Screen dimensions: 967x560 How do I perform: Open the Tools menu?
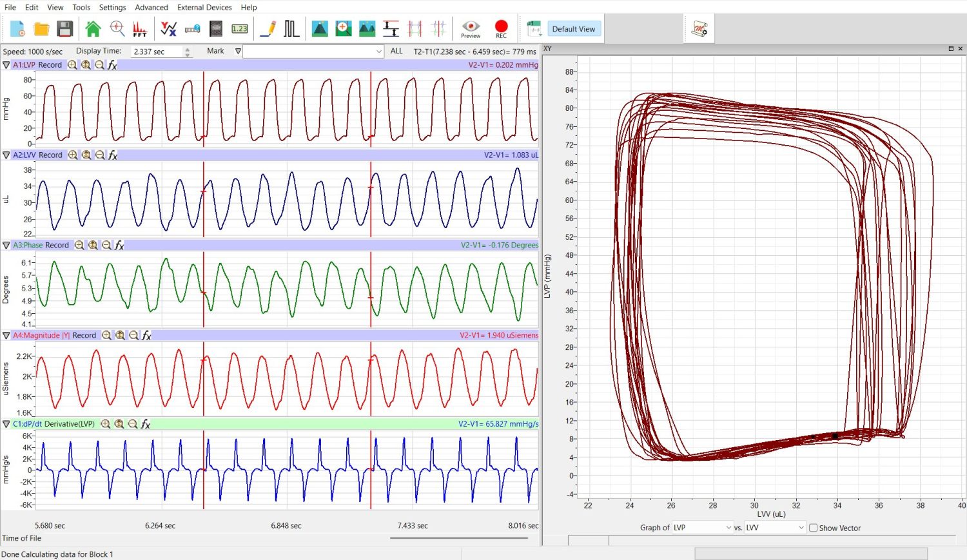tap(81, 8)
